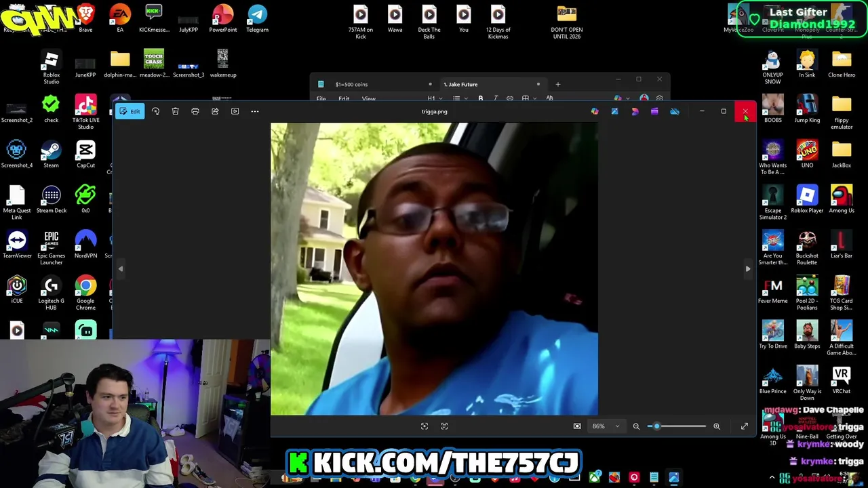Viewport: 868px width, 488px height.
Task: Open Stream Deck desktop shortcut
Action: (51, 199)
